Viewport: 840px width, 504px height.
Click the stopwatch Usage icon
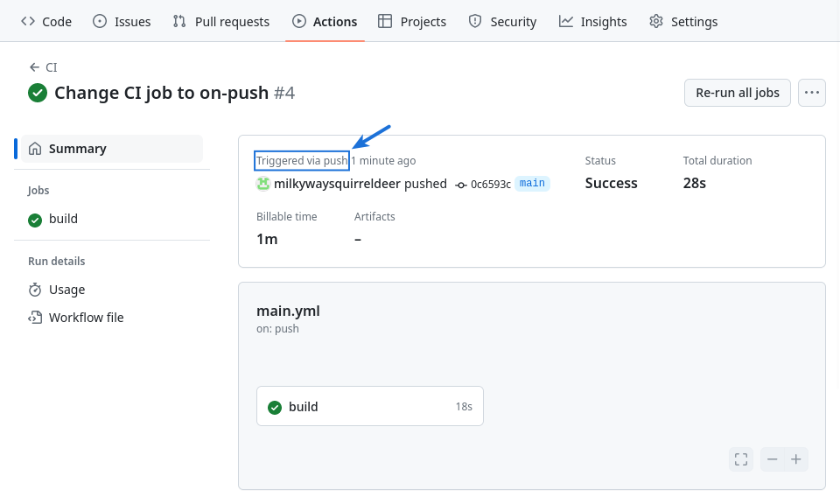click(35, 290)
